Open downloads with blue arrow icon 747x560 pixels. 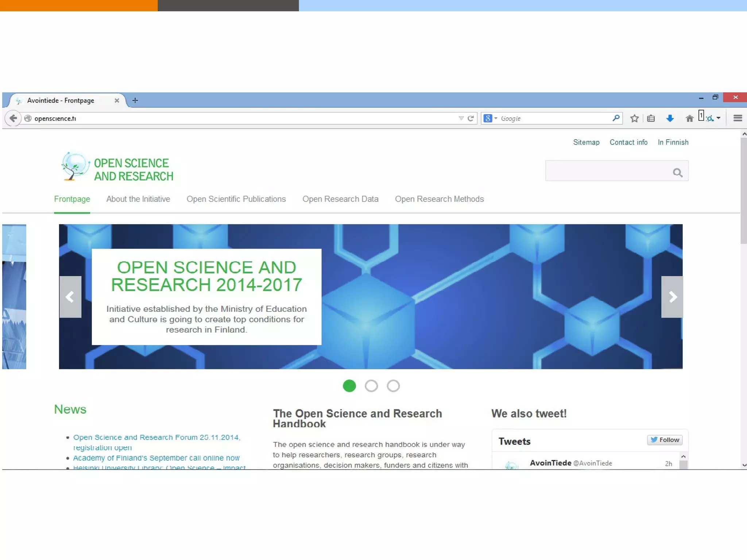pos(670,118)
